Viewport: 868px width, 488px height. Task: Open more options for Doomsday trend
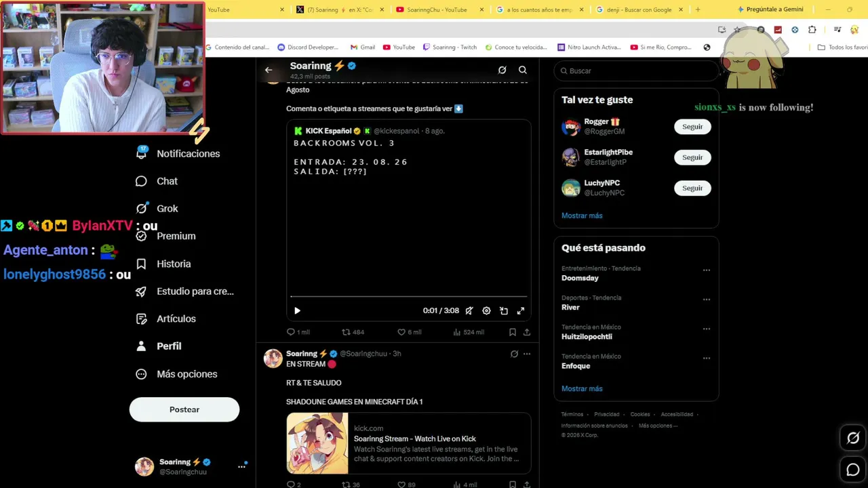click(707, 270)
